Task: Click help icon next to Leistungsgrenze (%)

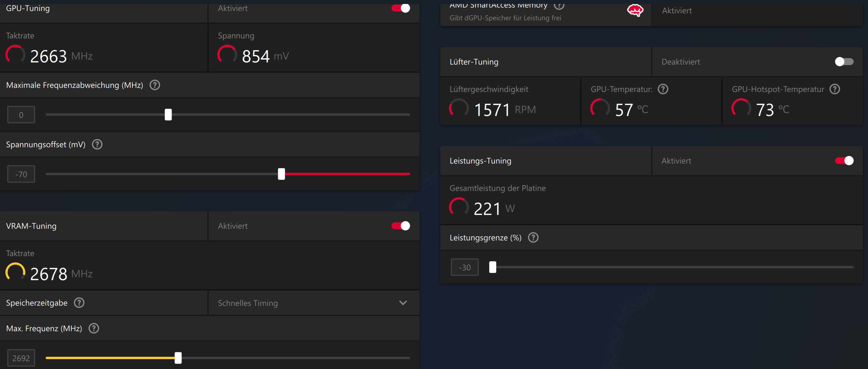Action: click(533, 237)
